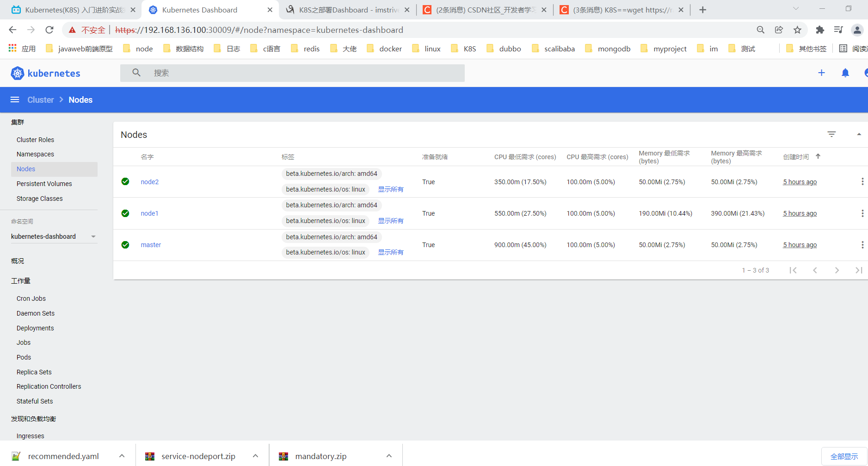Screen dimensions: 868x466
Task: Close the Kubernetes Dashboard tab
Action: coord(270,10)
